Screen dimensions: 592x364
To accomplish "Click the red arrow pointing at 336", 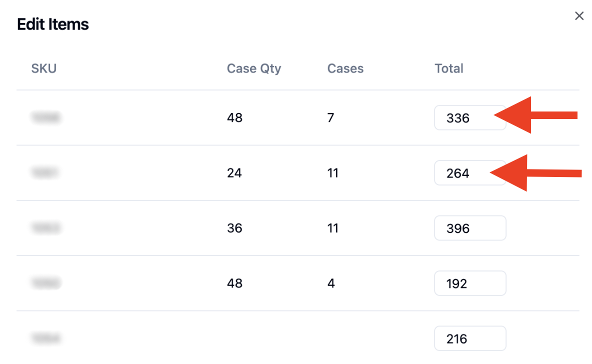I will tap(535, 115).
